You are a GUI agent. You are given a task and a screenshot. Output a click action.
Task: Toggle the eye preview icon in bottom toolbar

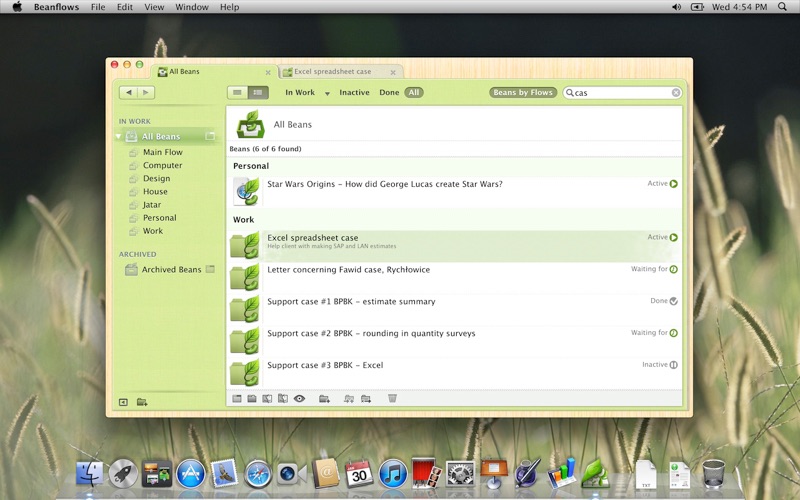tap(299, 398)
